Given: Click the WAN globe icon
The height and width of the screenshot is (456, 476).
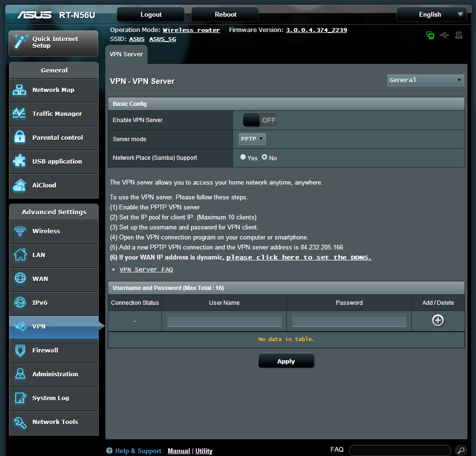Looking at the screenshot, I should (20, 278).
